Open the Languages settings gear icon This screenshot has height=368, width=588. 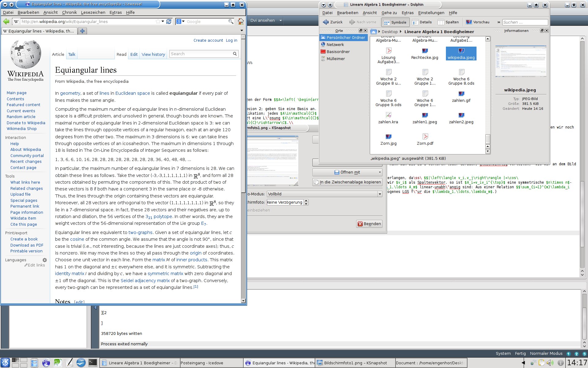(x=45, y=260)
